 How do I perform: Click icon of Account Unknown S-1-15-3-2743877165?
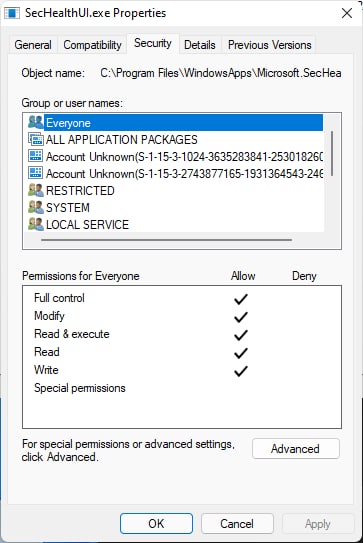(x=36, y=173)
